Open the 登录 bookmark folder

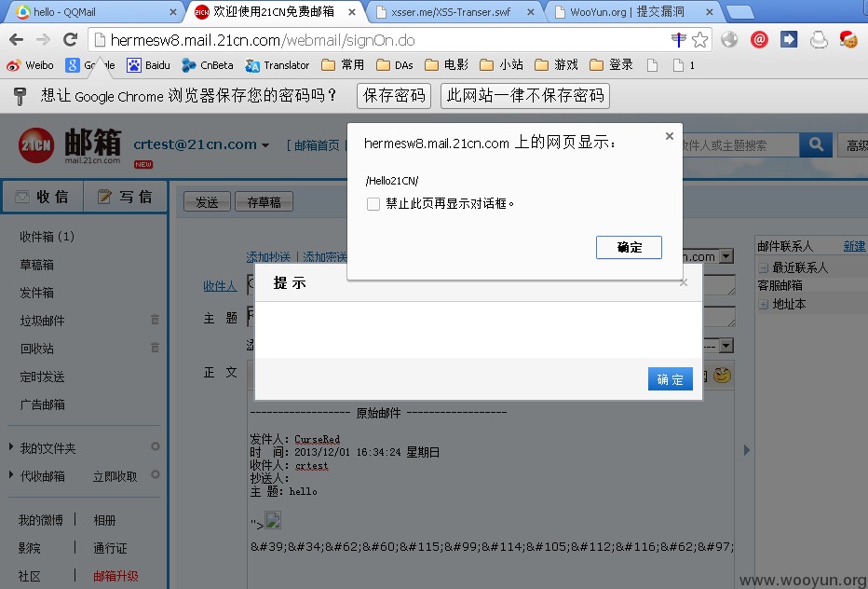611,65
